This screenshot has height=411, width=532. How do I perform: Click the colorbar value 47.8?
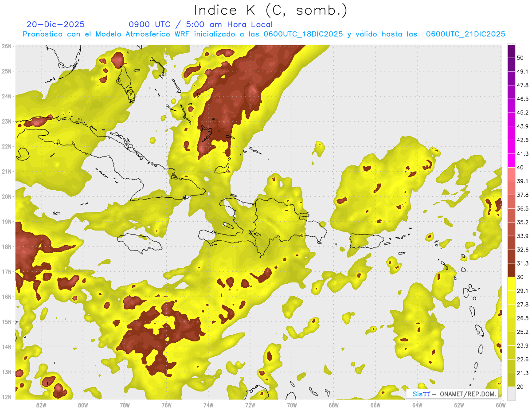[523, 85]
